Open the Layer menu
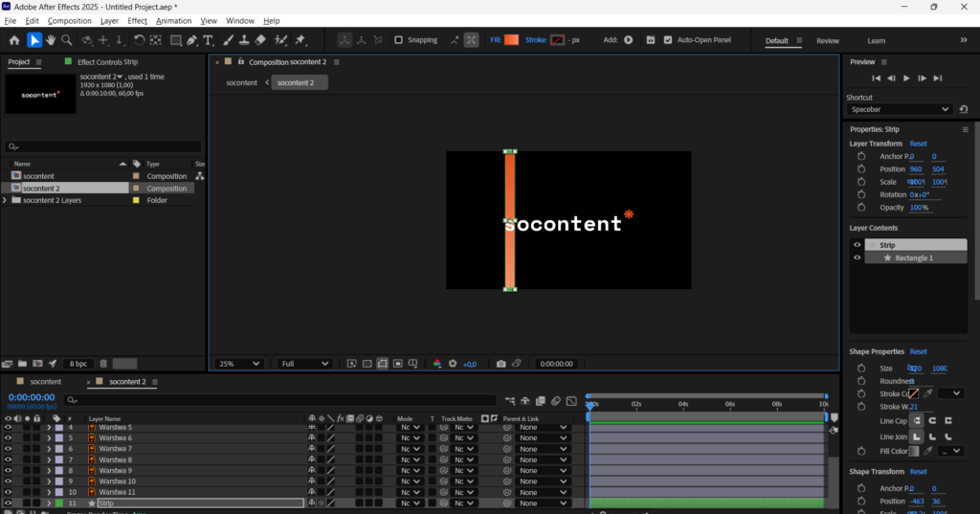 pos(109,21)
